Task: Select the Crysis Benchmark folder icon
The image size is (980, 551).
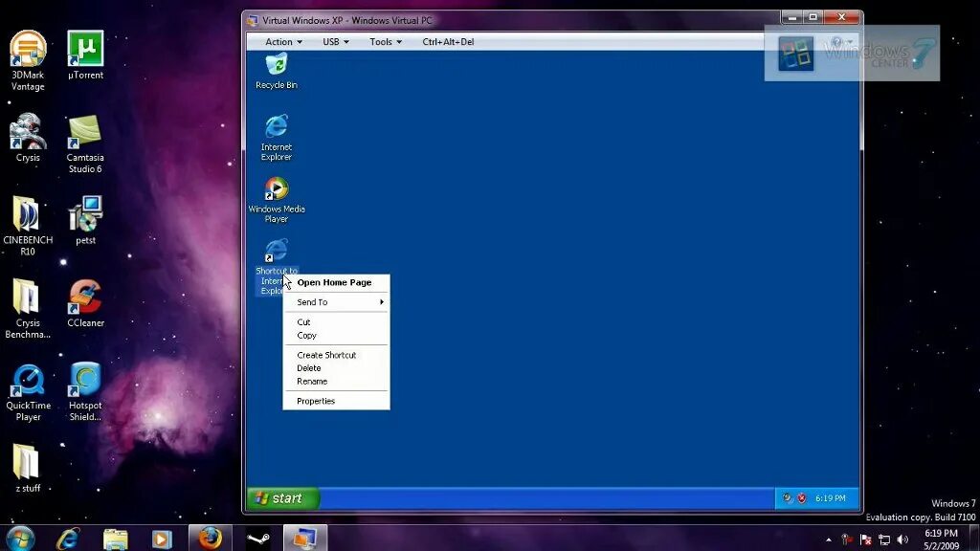Action: pos(28,309)
